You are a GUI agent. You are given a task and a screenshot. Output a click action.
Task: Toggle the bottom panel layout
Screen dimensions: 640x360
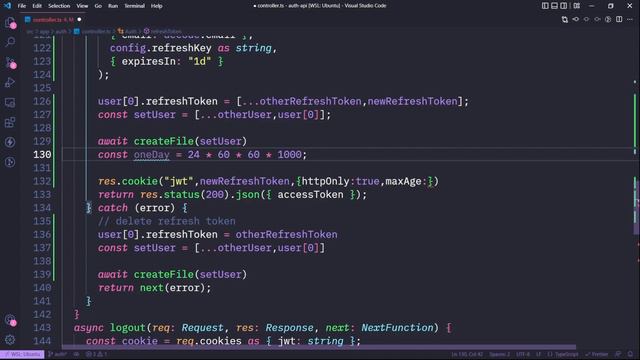[x=554, y=6]
